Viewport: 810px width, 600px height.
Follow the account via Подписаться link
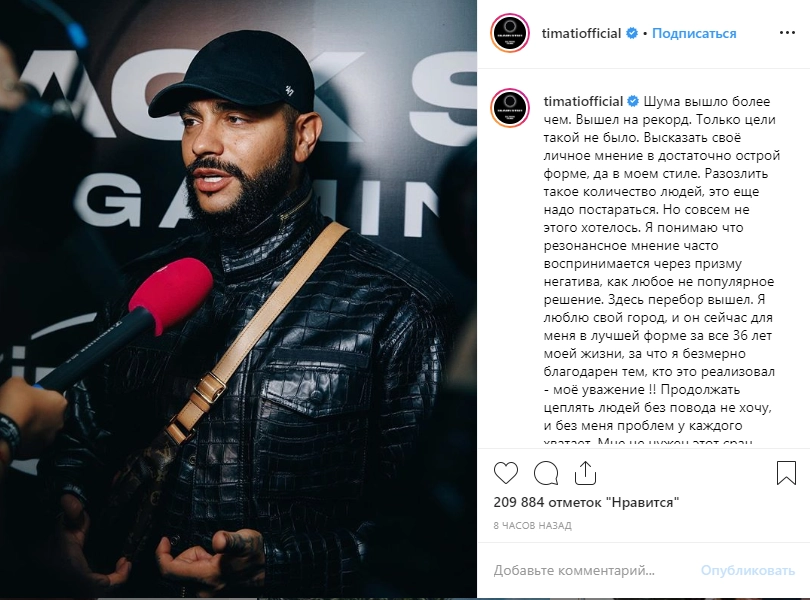coord(694,33)
